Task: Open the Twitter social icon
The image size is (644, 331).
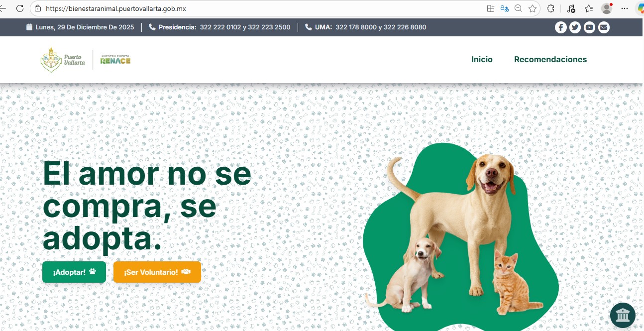Action: point(575,27)
